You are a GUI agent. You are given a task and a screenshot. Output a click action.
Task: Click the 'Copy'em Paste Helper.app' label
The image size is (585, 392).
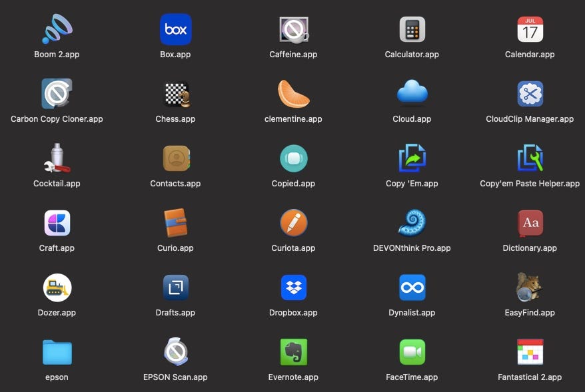pos(530,183)
